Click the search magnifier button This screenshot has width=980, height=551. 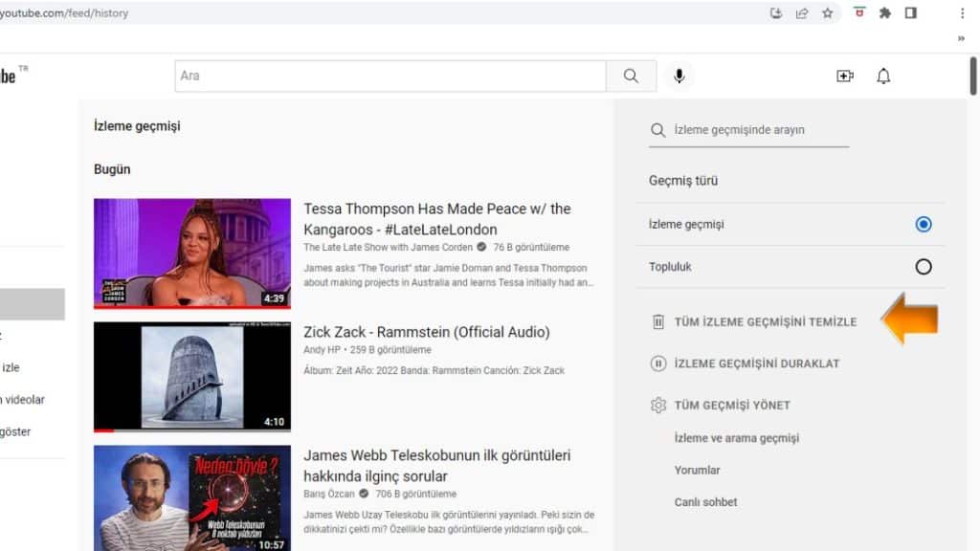click(x=631, y=77)
